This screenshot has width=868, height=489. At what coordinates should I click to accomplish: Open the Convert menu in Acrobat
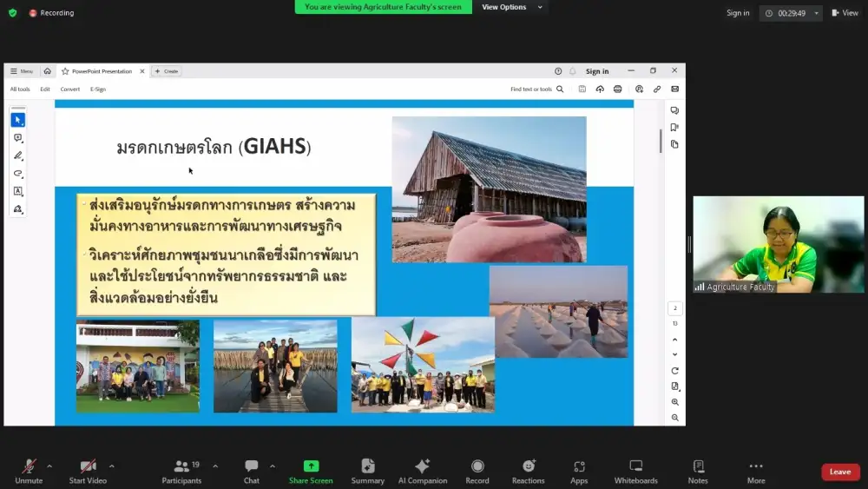pos(70,89)
